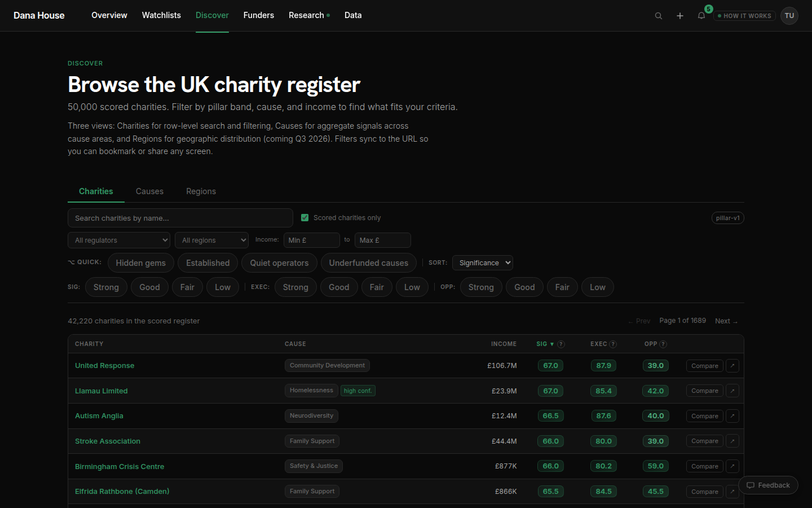Open Watchlists nav item
812x508 pixels.
(x=161, y=15)
